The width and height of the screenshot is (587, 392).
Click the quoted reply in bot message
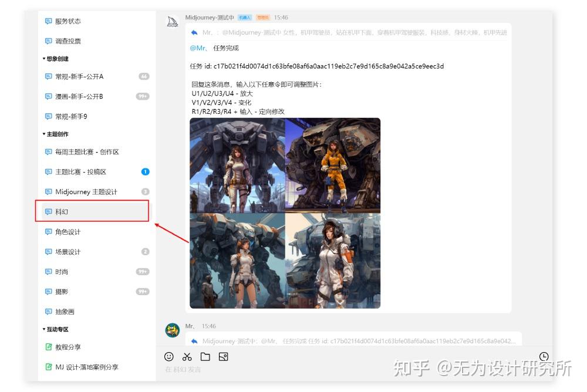pyautogui.click(x=349, y=33)
